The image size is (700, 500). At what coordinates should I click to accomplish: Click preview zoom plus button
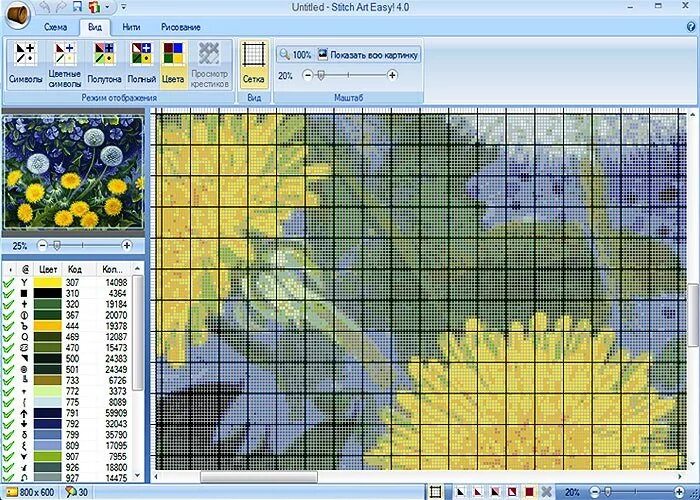click(x=126, y=245)
